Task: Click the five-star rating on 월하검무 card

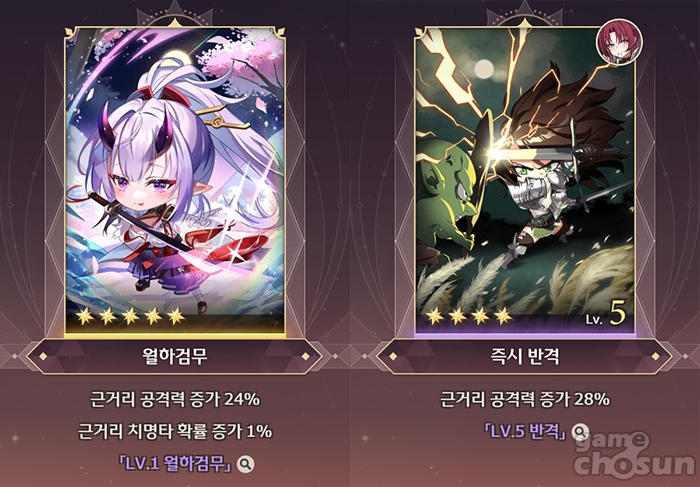Action: 130,316
